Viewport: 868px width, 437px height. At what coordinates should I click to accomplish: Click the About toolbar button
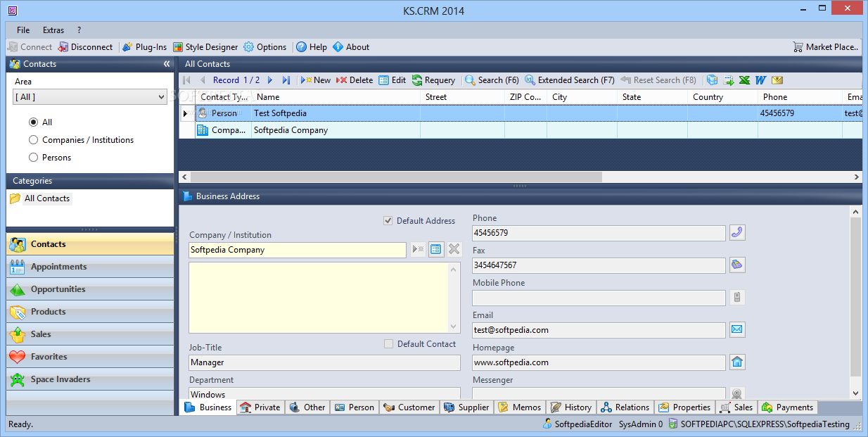351,47
